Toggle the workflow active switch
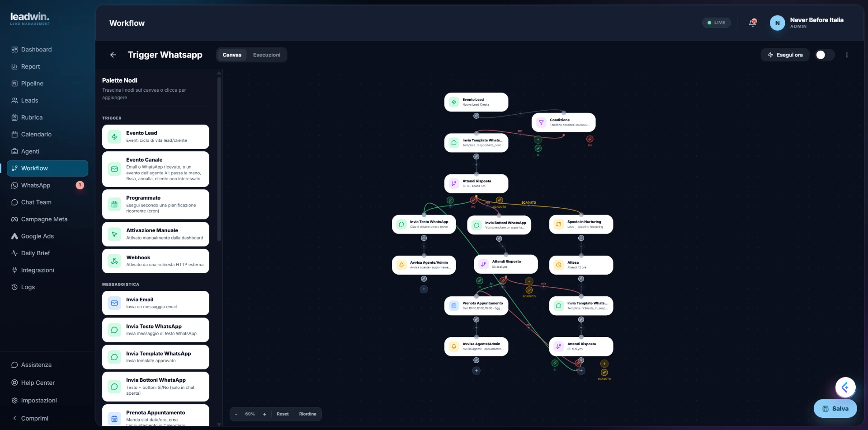Viewport: 868px width, 430px height. 825,55
